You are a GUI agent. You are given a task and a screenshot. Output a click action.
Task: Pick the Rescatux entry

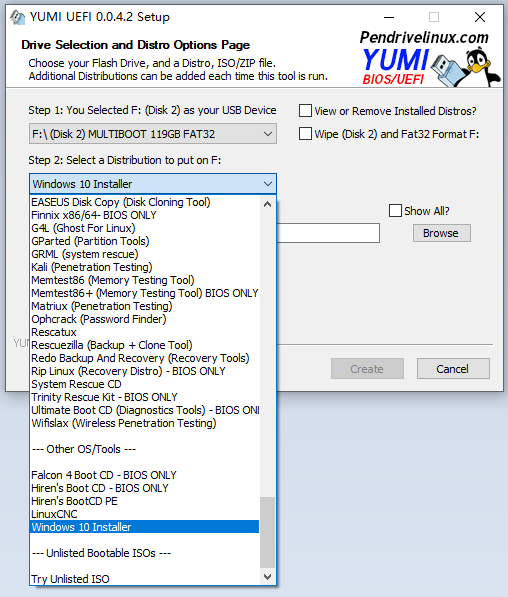145,332
